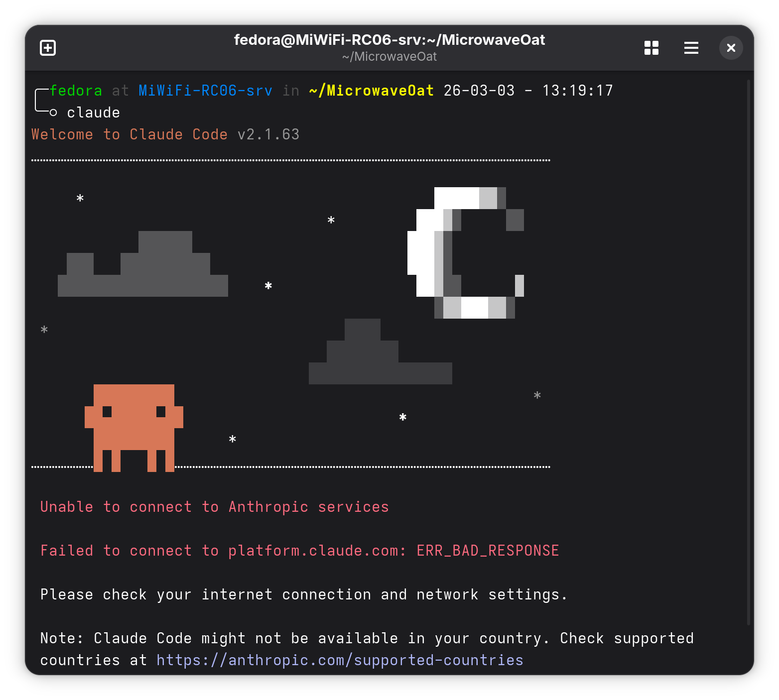Click the 'Unable to connect to Anthropic services' error

[x=214, y=507]
